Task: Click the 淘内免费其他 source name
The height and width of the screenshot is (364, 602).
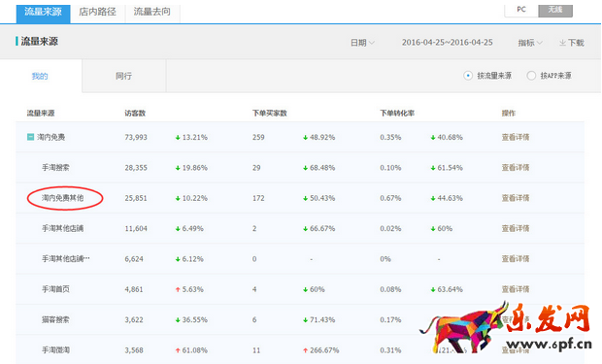Action: tap(62, 198)
